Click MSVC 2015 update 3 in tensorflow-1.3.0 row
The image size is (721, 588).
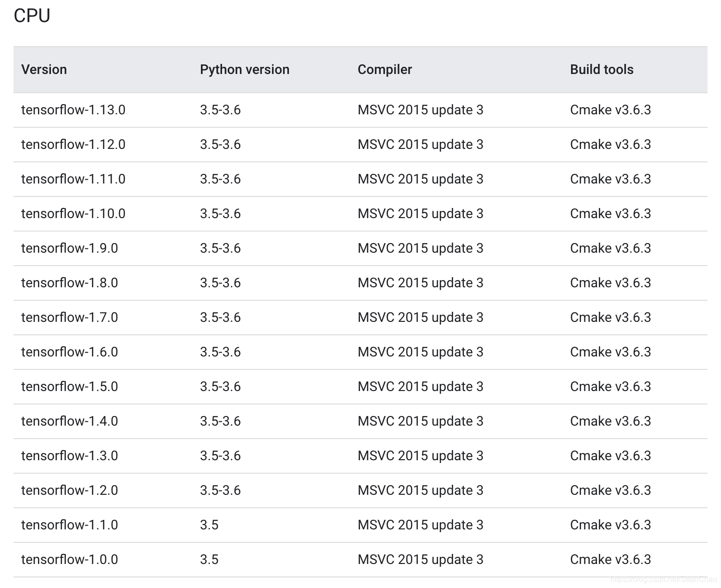click(x=421, y=456)
